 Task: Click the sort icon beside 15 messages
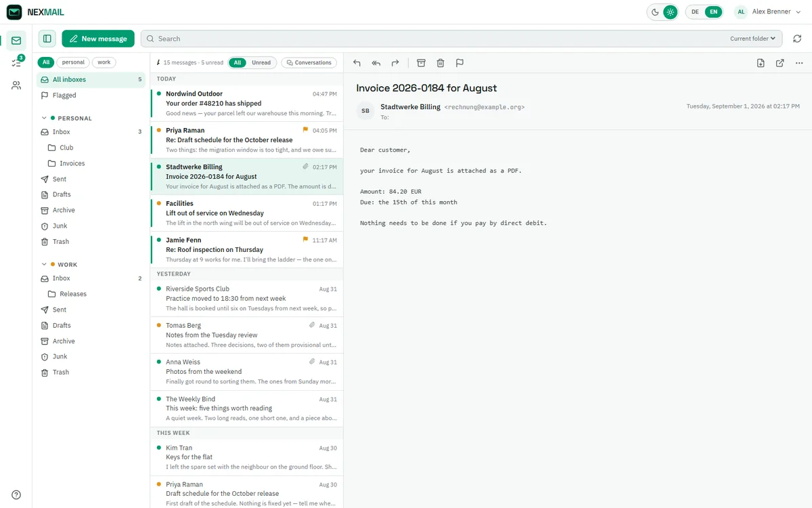tap(158, 62)
